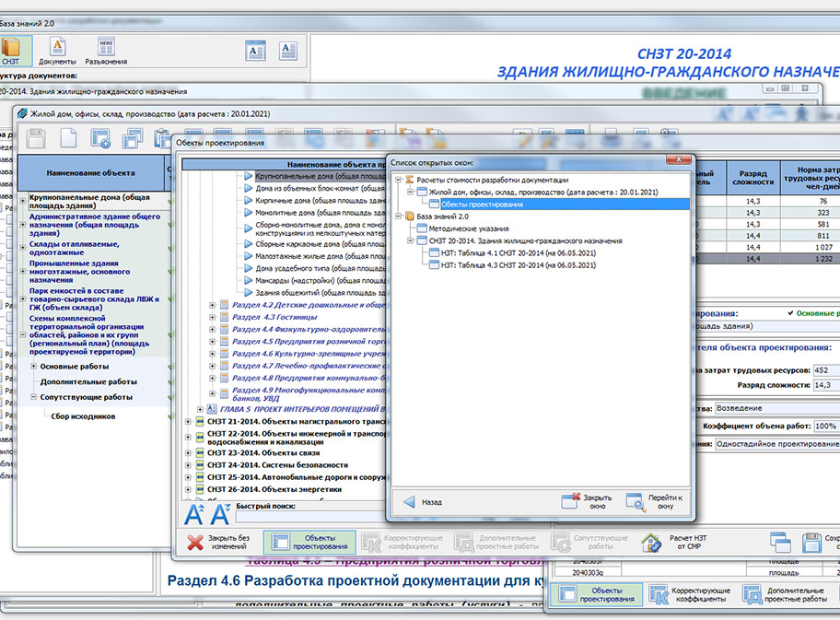Expand Раздел 4.3 Гостиницы section
The height and width of the screenshot is (620, 840).
tap(213, 317)
